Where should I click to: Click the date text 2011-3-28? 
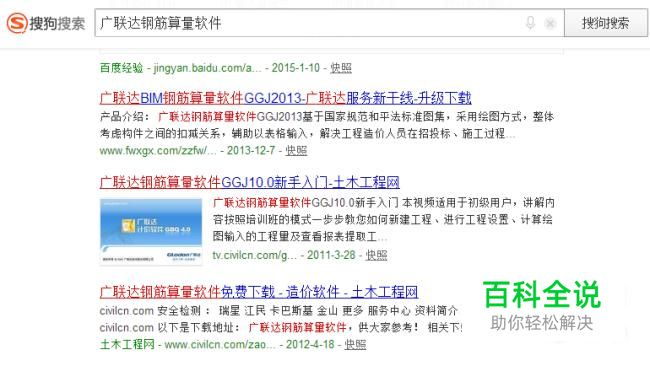click(x=331, y=255)
